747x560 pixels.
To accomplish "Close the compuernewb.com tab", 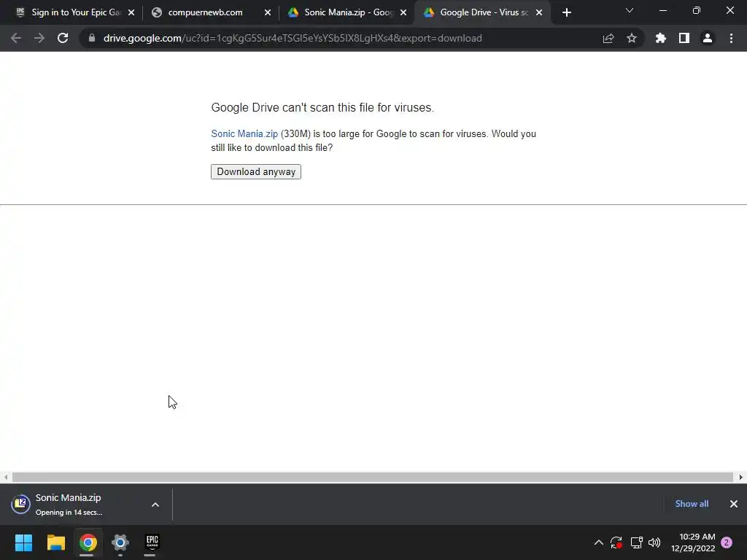I will [x=267, y=12].
